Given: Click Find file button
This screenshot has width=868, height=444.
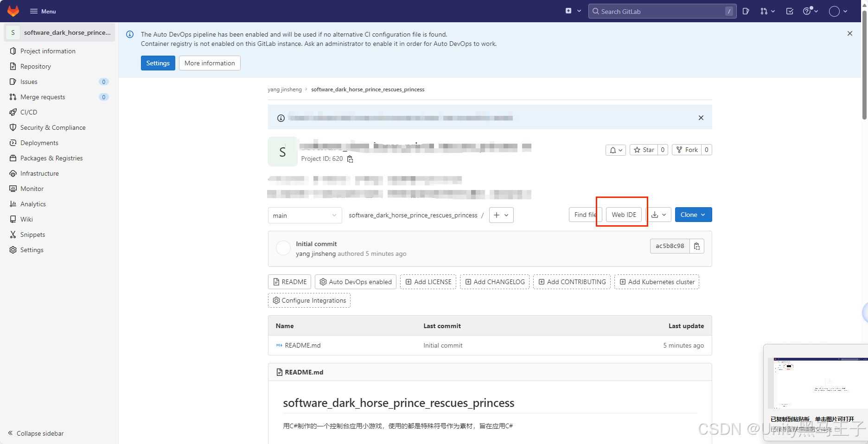Looking at the screenshot, I should (585, 215).
